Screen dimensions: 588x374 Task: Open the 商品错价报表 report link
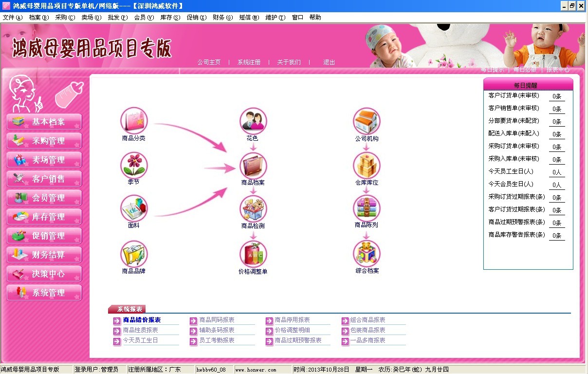coord(142,320)
